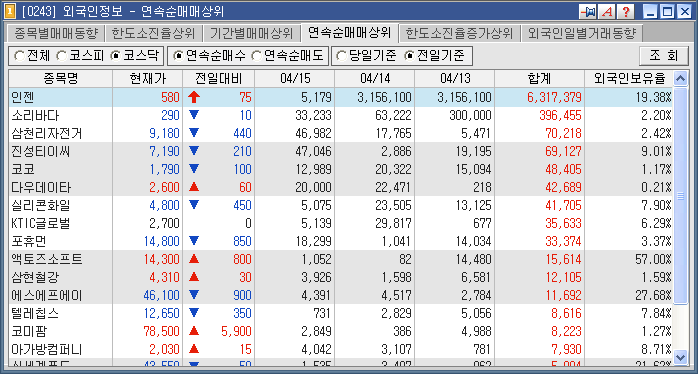The image size is (698, 374).
Task: Click 삼천리자전거 04/15 value 46,982
Action: [x=313, y=134]
